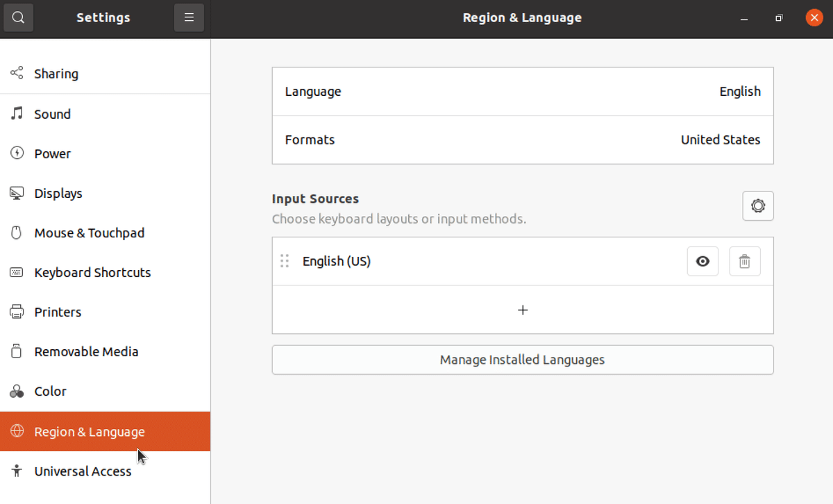Minimize the Settings window

[x=744, y=18]
